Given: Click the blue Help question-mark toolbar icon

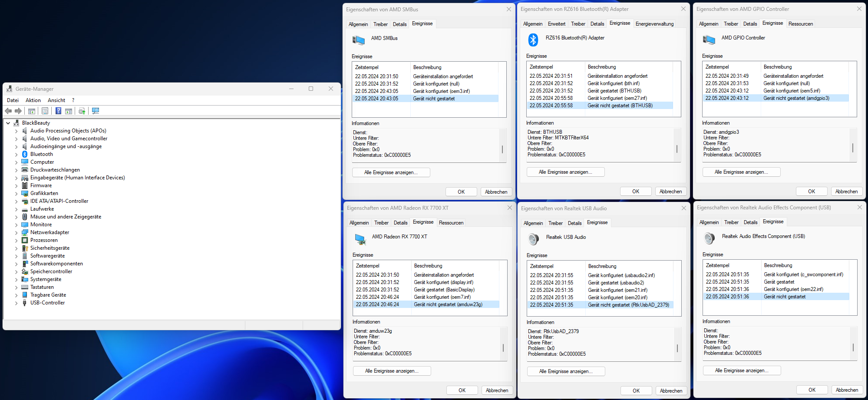Looking at the screenshot, I should [x=58, y=111].
